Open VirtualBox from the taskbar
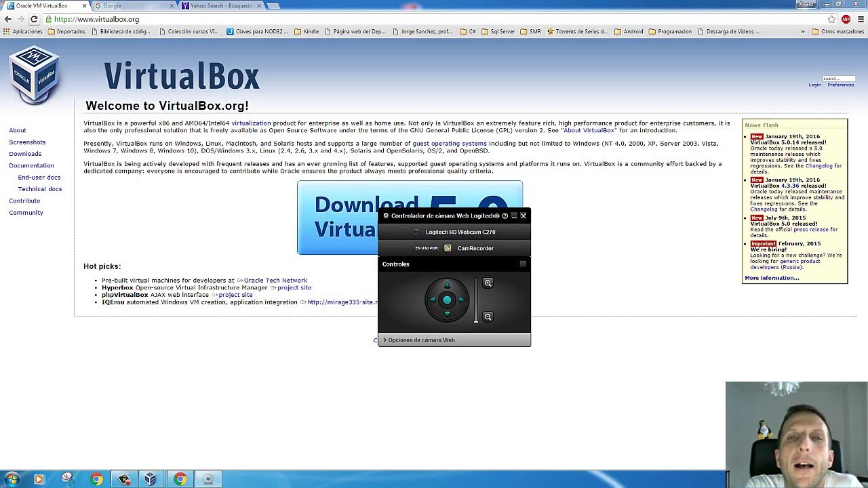 [151, 479]
